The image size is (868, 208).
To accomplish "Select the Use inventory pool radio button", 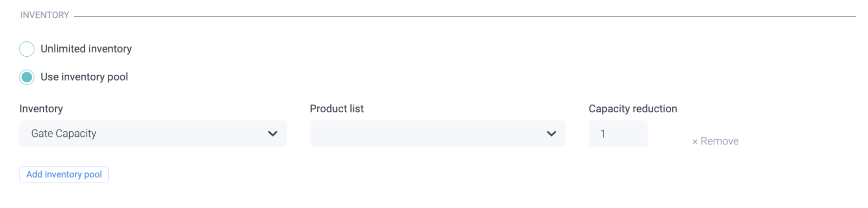I will tap(27, 77).
